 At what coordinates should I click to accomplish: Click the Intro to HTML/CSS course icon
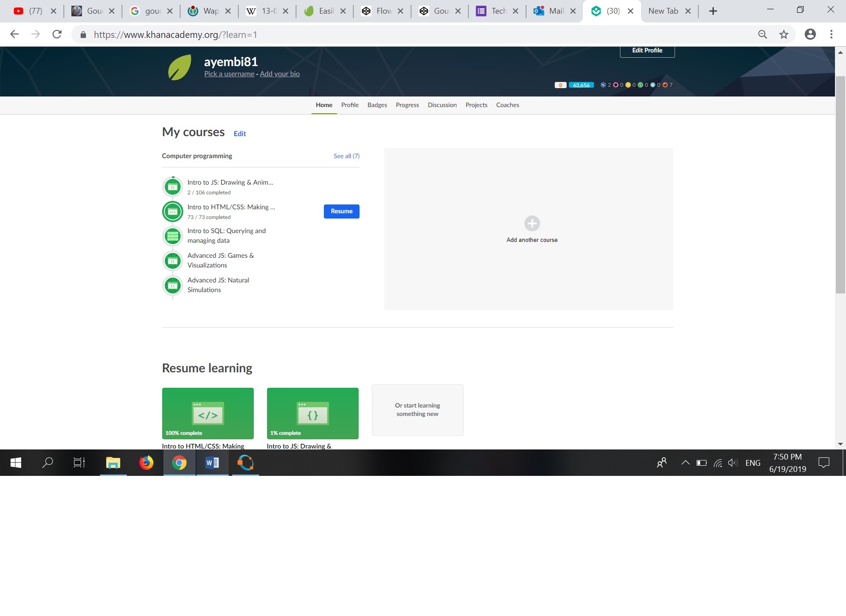(173, 212)
